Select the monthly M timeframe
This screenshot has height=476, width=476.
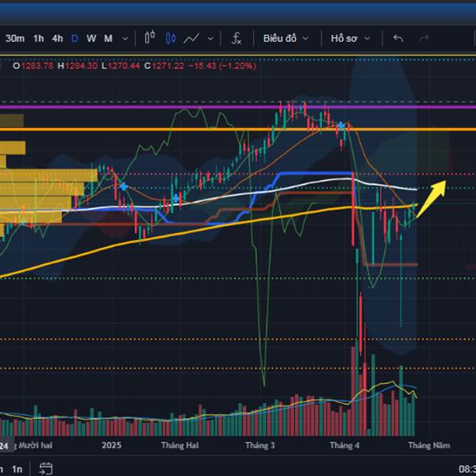click(109, 39)
